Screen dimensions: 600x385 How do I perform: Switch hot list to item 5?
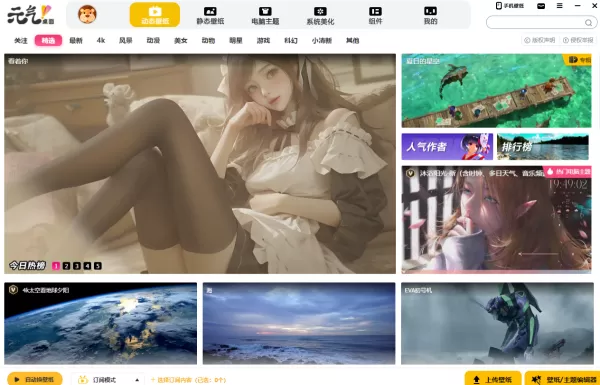click(98, 266)
